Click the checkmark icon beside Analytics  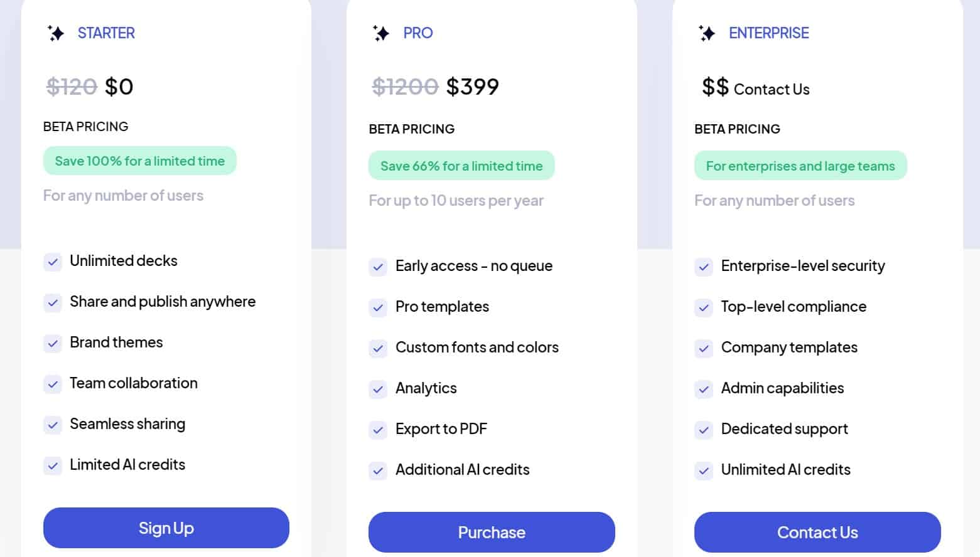click(378, 389)
